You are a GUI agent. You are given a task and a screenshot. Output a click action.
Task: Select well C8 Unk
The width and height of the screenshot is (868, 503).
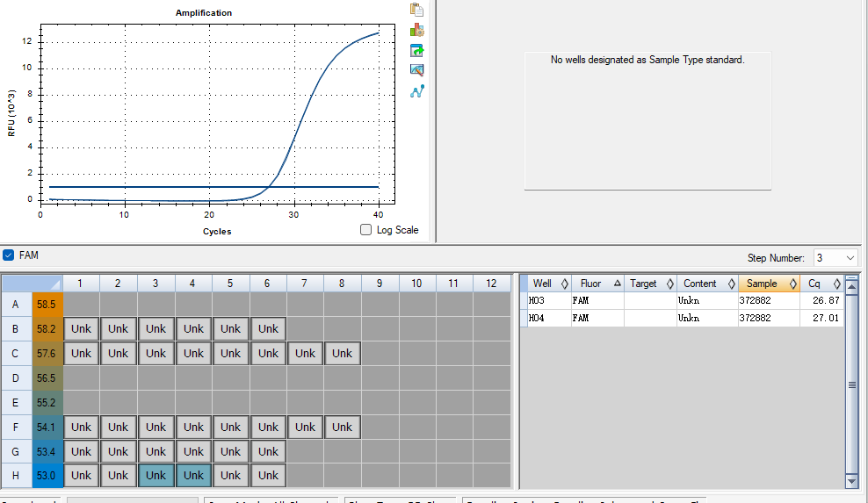coord(342,353)
